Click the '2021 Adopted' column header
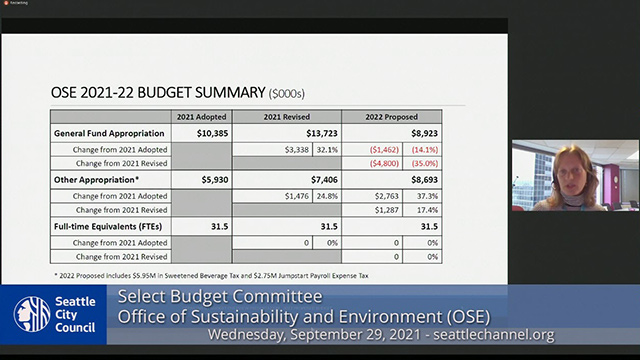The width and height of the screenshot is (640, 360). [x=201, y=117]
